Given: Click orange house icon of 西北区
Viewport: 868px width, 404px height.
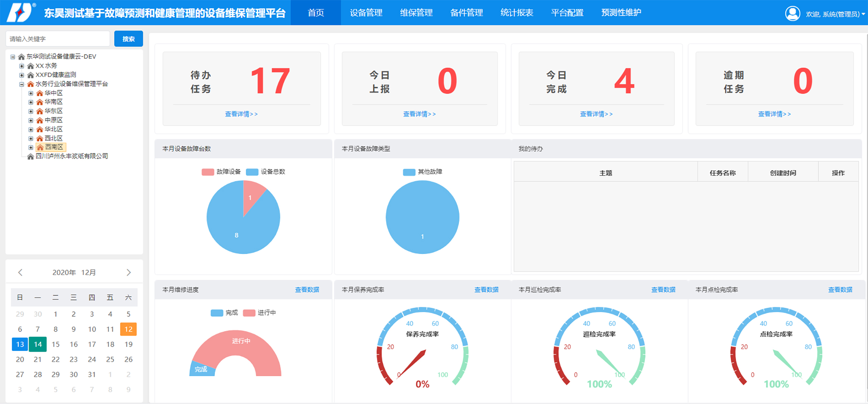Looking at the screenshot, I should 40,138.
